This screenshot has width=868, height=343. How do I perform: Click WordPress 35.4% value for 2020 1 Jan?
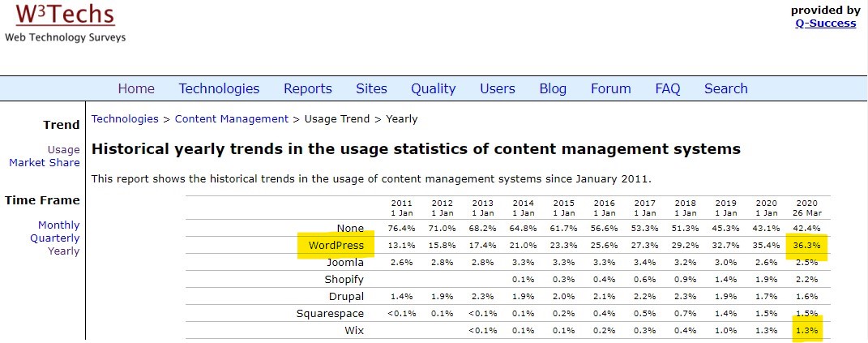pyautogui.click(x=766, y=246)
